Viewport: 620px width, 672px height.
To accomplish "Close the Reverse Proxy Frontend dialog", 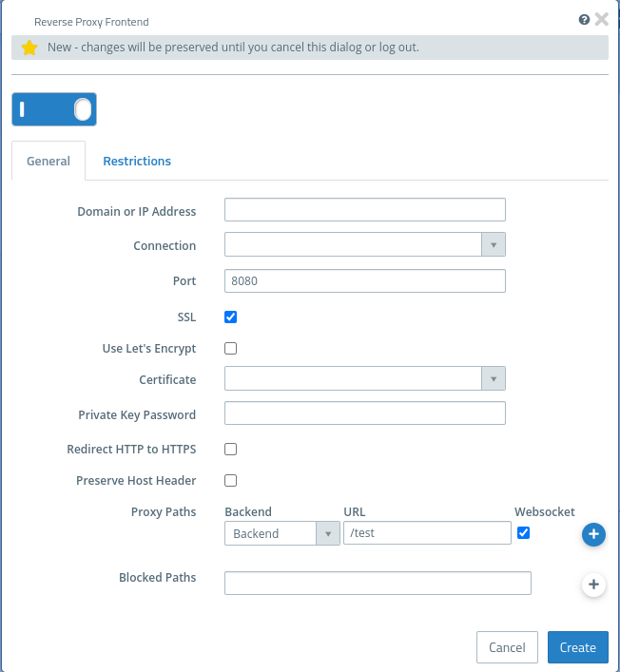I will click(601, 19).
